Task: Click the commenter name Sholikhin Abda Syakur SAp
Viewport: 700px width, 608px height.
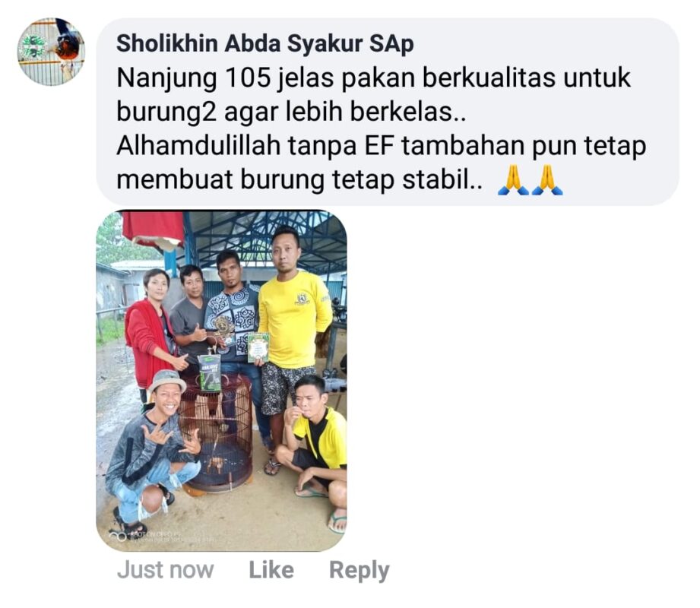Action: [264, 44]
